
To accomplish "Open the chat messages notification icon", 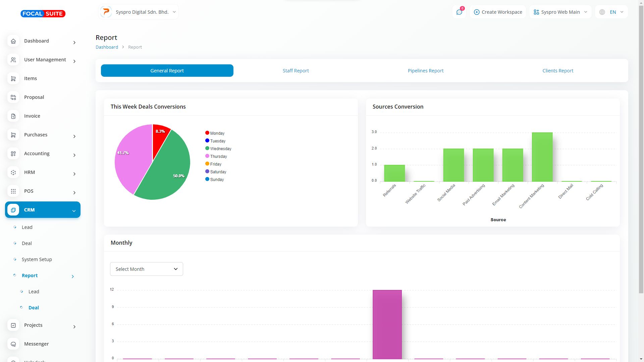I will pyautogui.click(x=459, y=12).
